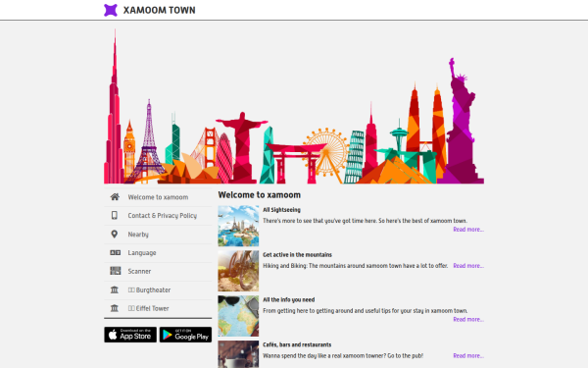Read more about Cafés, bars and restaurants
This screenshot has width=588, height=368.
[468, 356]
